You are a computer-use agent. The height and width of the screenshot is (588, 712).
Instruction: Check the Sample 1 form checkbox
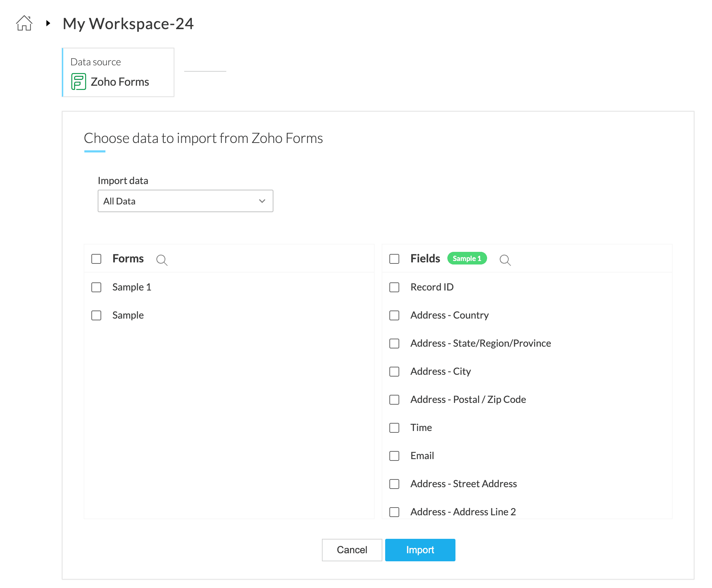click(96, 287)
